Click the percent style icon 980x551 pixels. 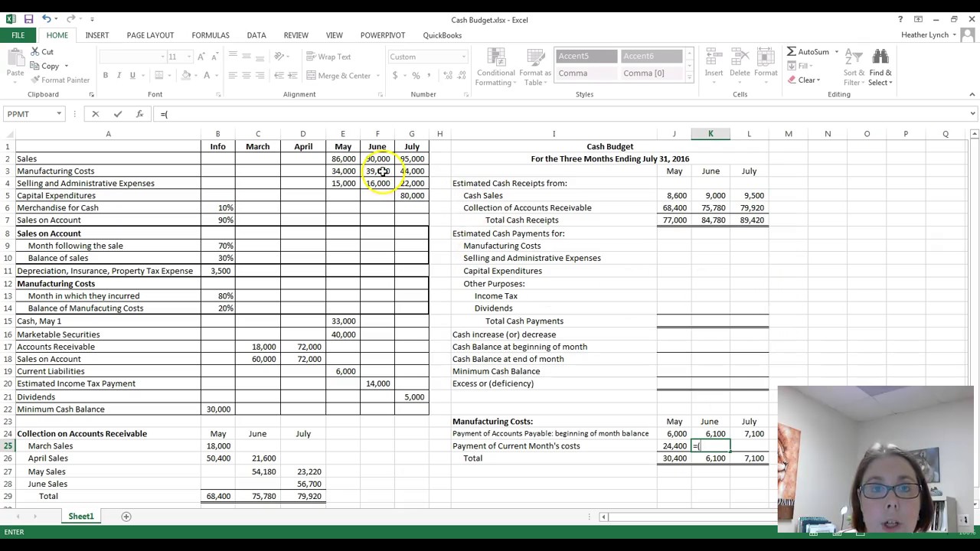click(x=416, y=75)
